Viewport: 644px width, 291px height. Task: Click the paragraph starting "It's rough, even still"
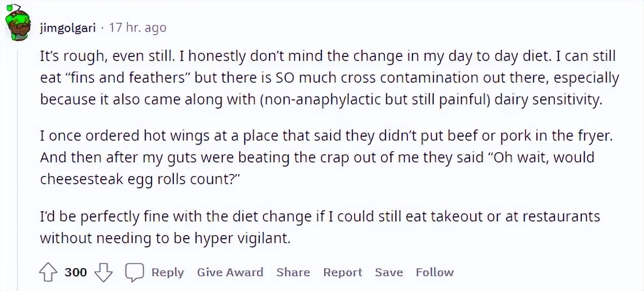321,78
